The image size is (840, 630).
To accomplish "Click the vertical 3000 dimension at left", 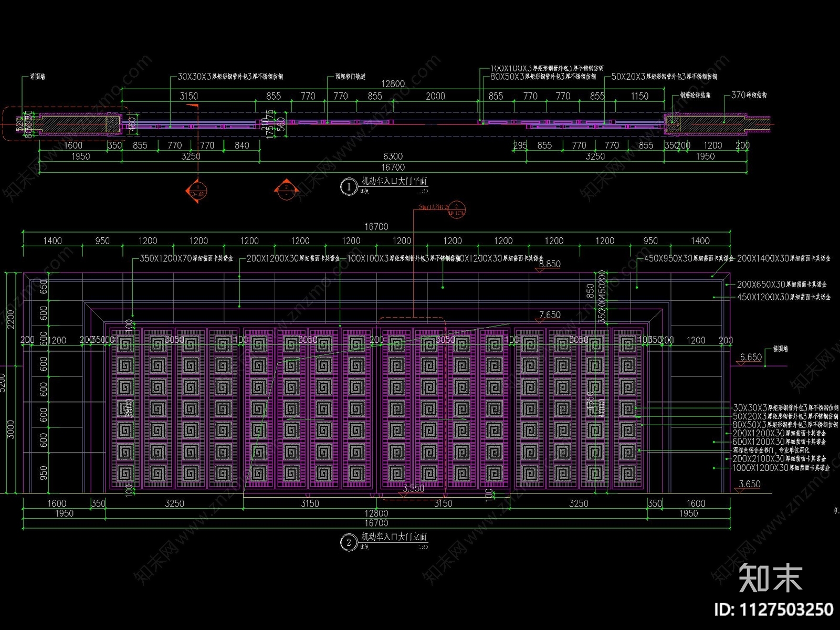I will tap(10, 429).
